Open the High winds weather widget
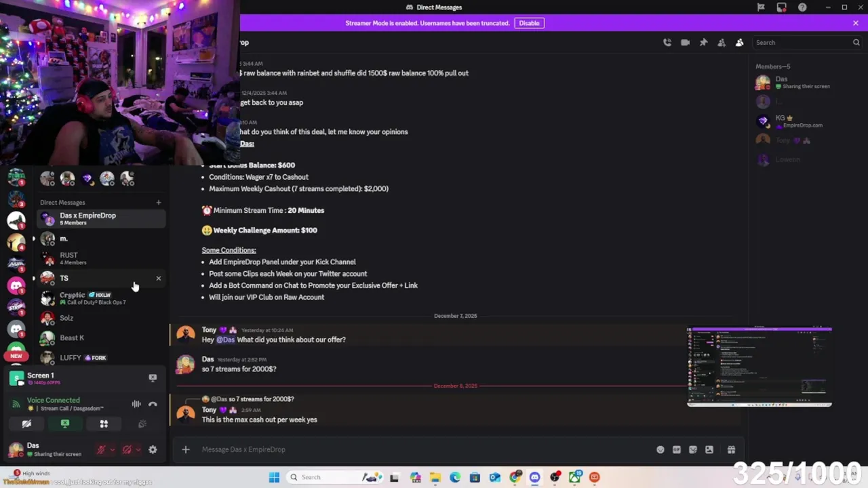Viewport: 868px width, 488px height. [x=31, y=474]
